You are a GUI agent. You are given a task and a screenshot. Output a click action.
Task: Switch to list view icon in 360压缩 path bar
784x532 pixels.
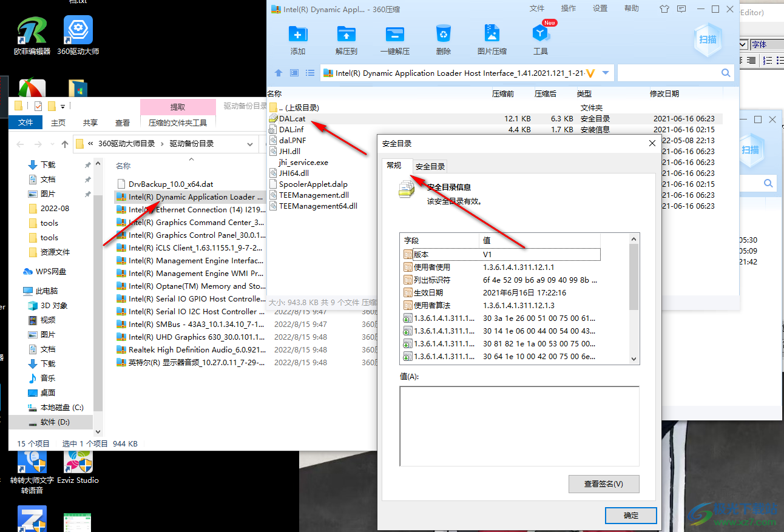point(310,73)
